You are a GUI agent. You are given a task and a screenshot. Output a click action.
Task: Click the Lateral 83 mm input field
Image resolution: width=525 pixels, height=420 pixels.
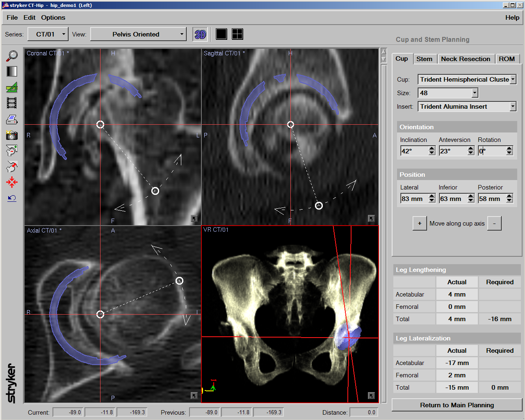(x=415, y=199)
